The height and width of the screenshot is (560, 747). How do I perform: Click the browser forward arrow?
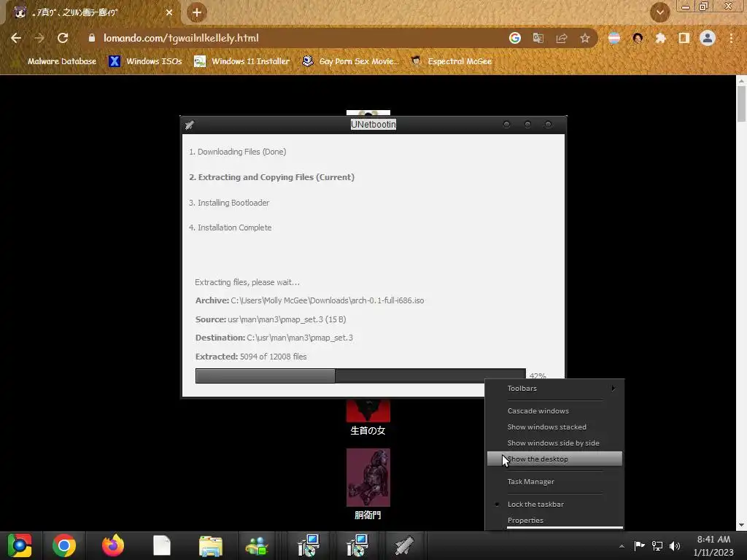pyautogui.click(x=39, y=38)
